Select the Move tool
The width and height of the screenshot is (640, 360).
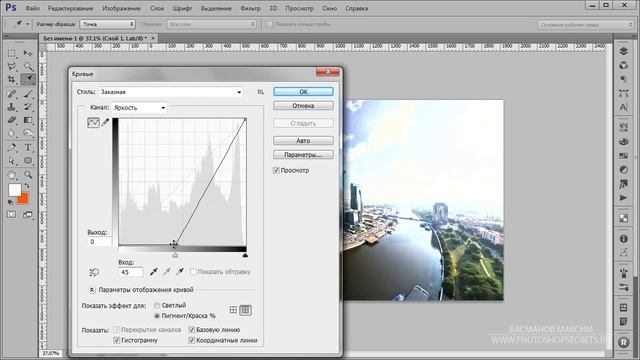28,53
